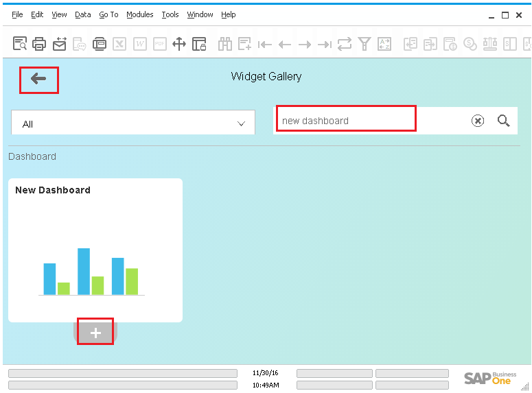Click the Sort A-Z icon
532x393 pixels.
(384, 44)
